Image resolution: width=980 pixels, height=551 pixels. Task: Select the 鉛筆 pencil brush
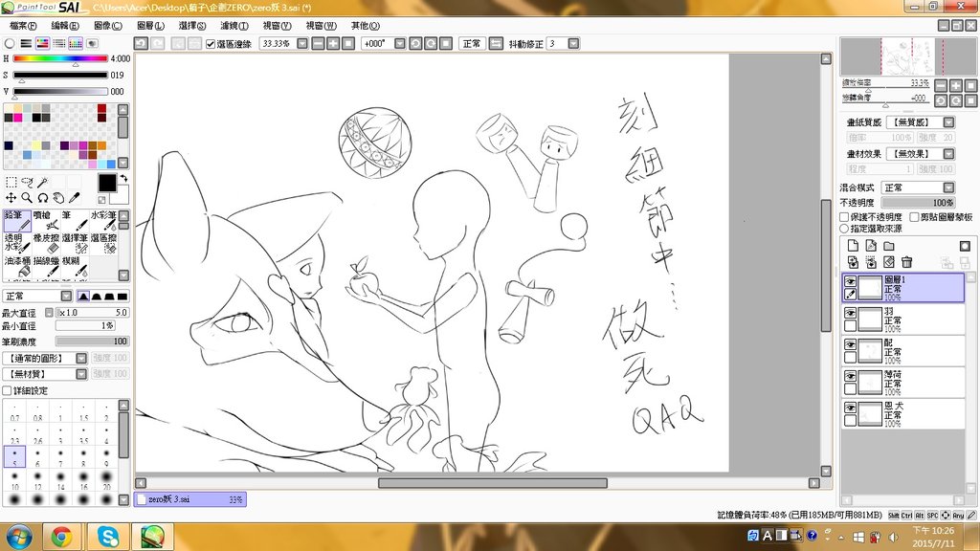(17, 221)
